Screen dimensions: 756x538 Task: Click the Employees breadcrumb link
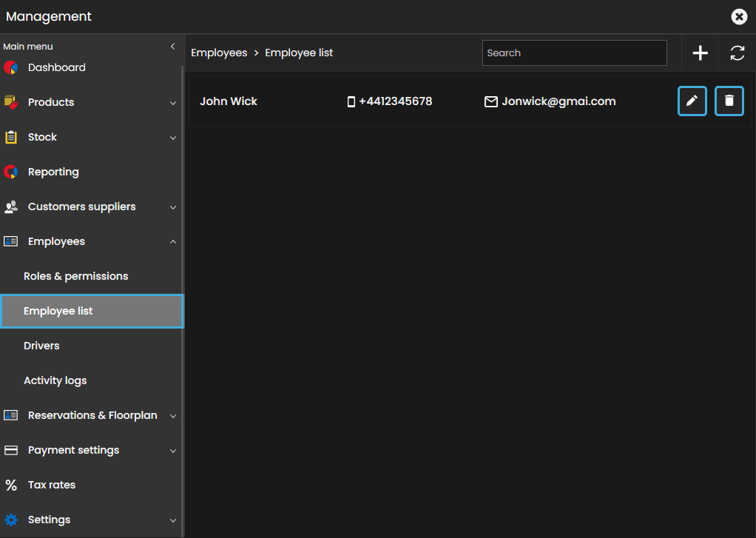(x=219, y=53)
